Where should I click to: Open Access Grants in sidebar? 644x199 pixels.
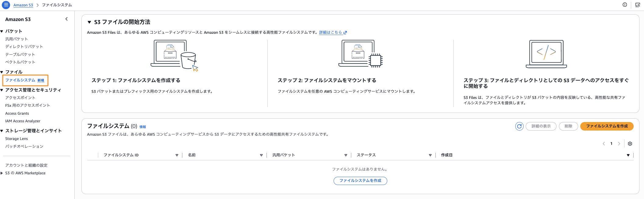17,113
